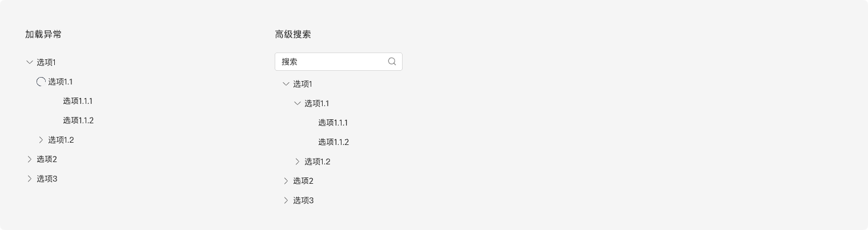Screen dimensions: 868x230
Task: Select 选项1.1.1 in the 加载异常 tree
Action: pos(78,101)
